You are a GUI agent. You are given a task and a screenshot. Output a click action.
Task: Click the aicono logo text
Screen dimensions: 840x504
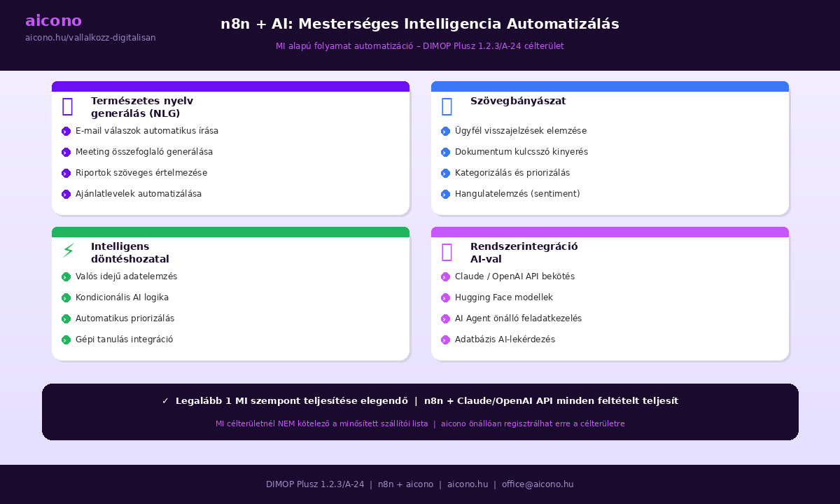tap(53, 21)
